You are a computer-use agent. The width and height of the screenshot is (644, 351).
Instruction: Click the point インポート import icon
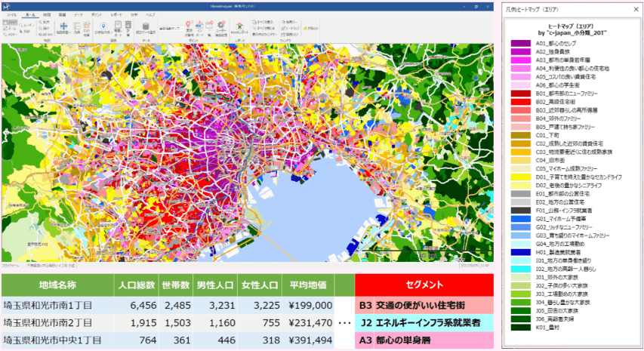tap(199, 29)
